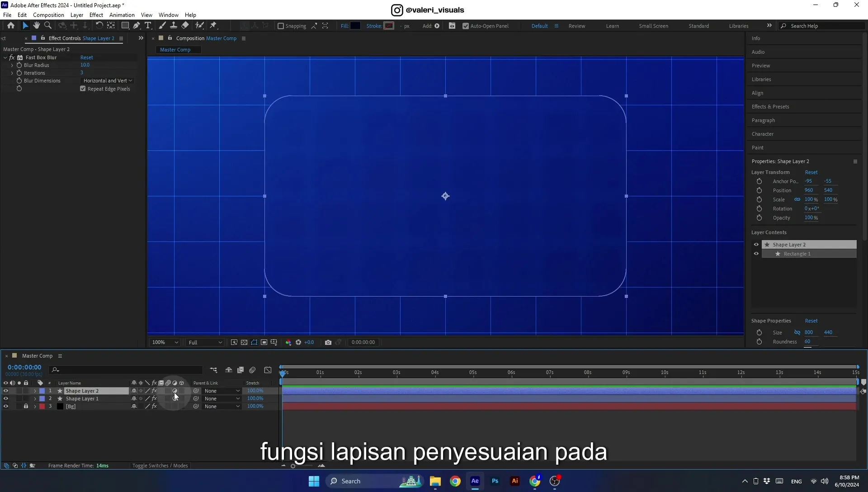Open the Graph Editor in timeline
This screenshot has width=868, height=492.
click(x=268, y=370)
